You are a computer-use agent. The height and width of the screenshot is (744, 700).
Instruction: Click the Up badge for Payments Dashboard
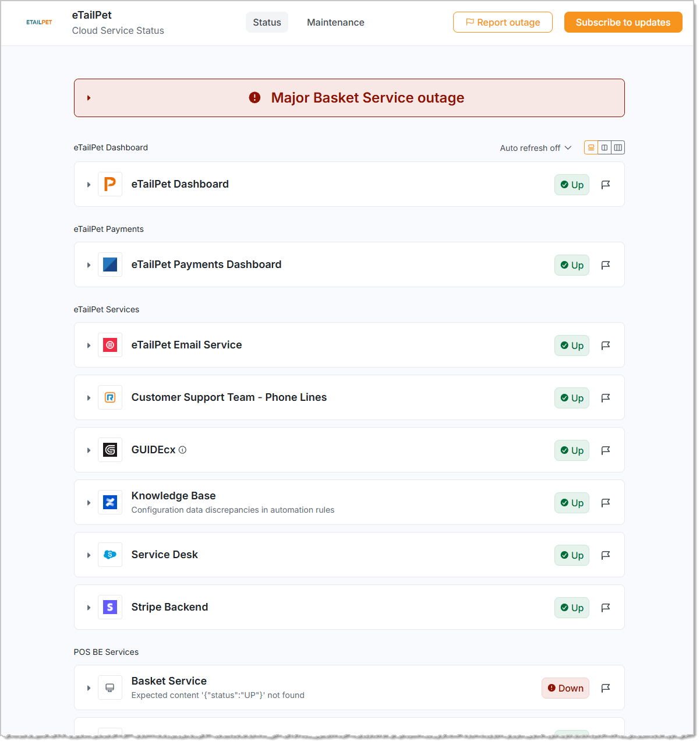point(572,265)
